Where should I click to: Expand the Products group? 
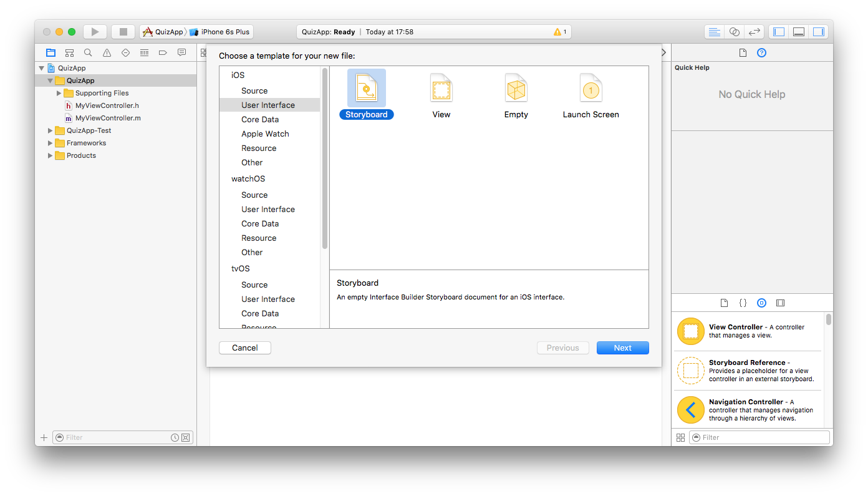51,155
